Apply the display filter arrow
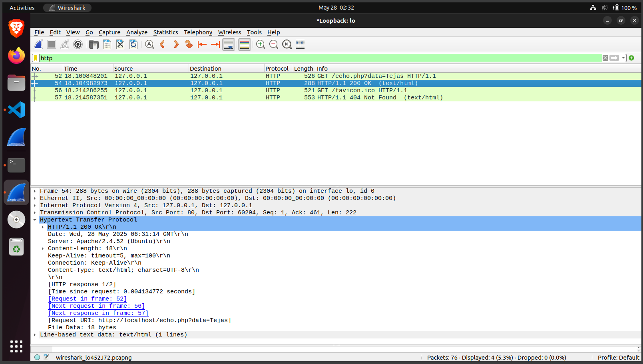 point(614,58)
